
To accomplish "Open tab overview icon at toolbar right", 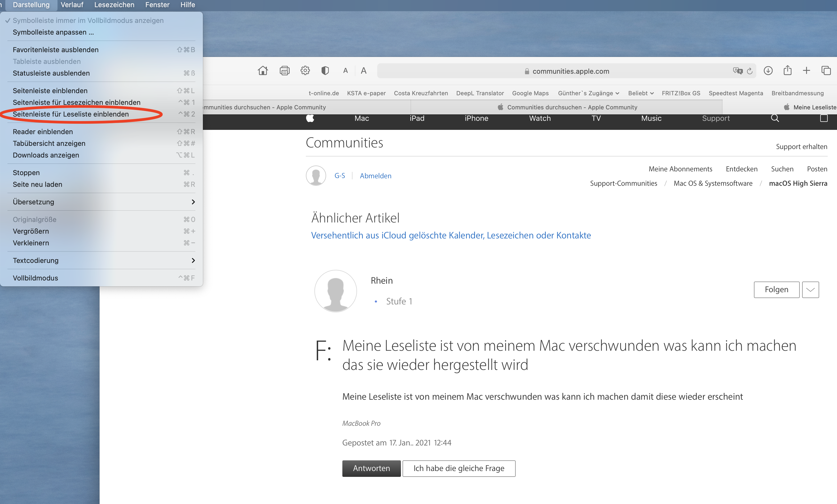I will (826, 71).
